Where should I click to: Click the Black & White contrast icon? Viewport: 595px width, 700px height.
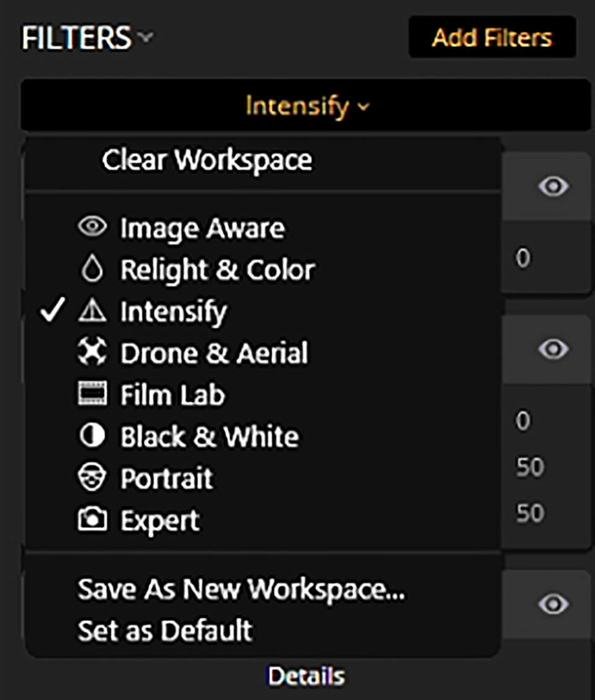(x=92, y=435)
